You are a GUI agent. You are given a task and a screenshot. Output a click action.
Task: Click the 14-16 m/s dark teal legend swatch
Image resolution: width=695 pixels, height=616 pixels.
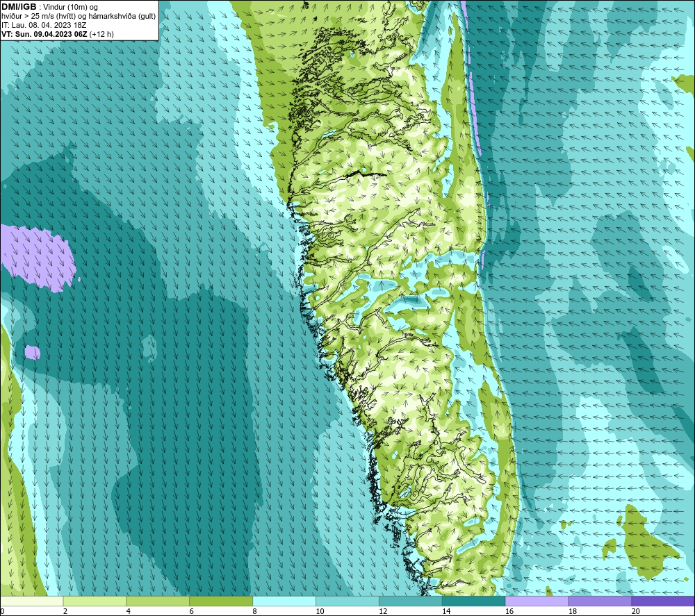point(474,601)
